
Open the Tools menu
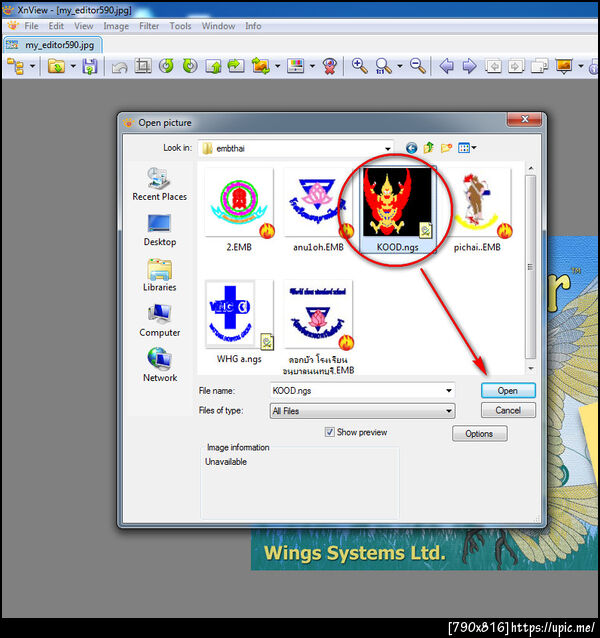[180, 26]
